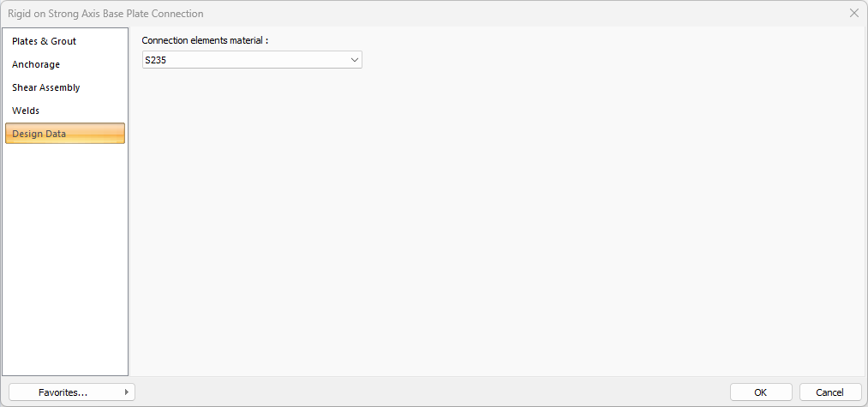868x407 pixels.
Task: Close the Base Plate Connection dialog with X
Action: pos(853,13)
